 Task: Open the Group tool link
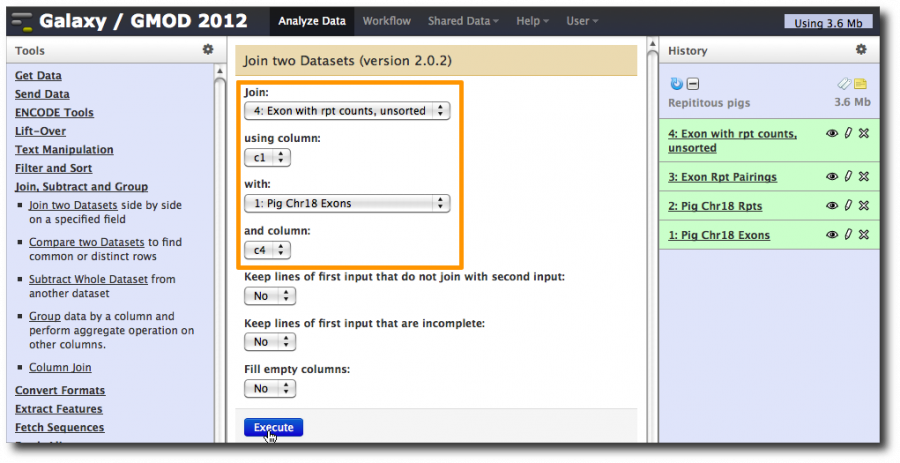(45, 316)
